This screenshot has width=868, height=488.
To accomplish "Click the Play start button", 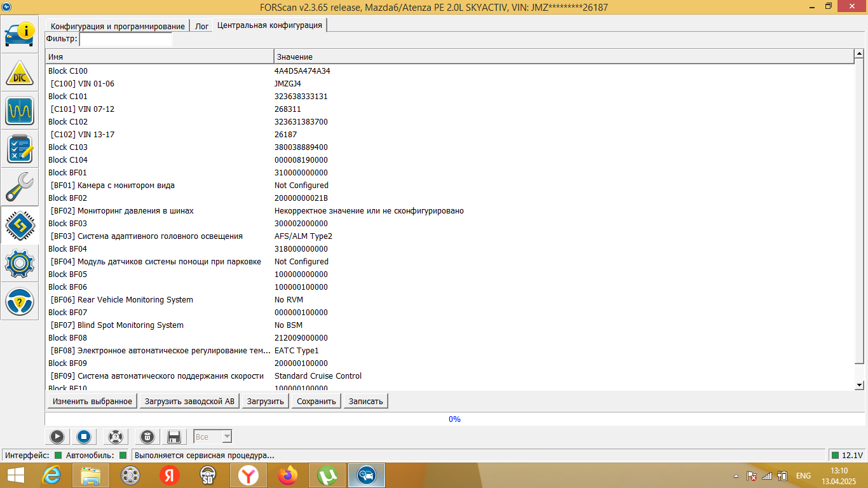I will 57,437.
